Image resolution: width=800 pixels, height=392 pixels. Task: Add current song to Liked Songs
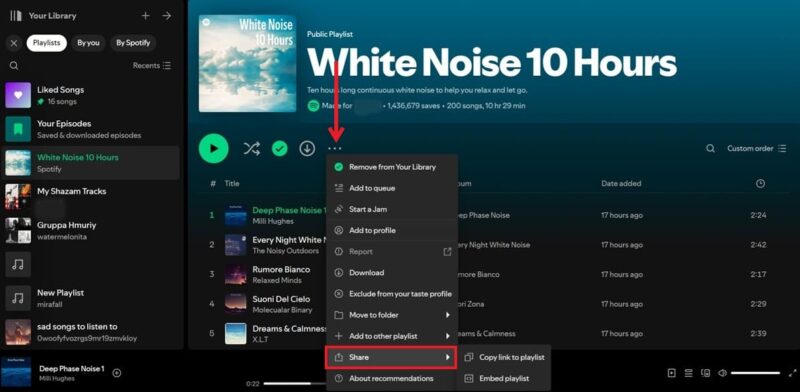[x=117, y=373]
